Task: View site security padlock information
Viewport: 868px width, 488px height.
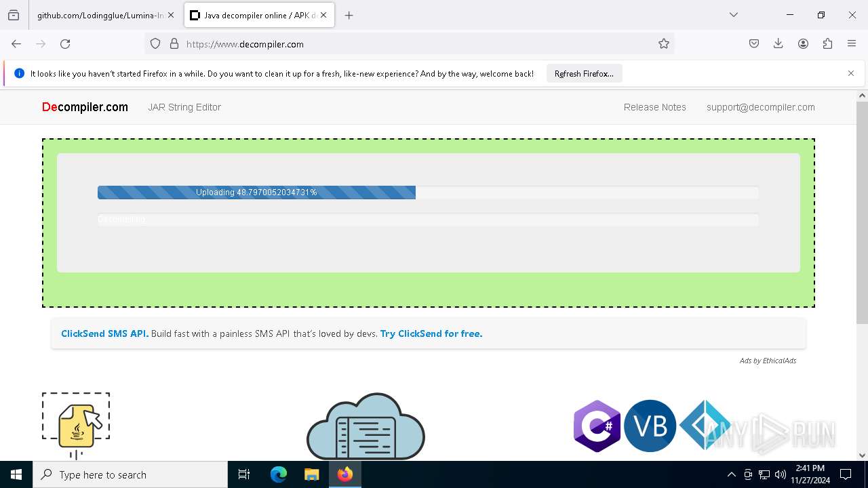Action: [x=174, y=43]
